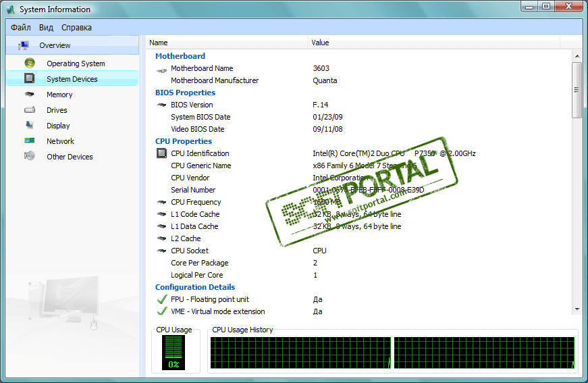588x383 pixels.
Task: Click the Core Per Package row label
Action: click(x=200, y=263)
